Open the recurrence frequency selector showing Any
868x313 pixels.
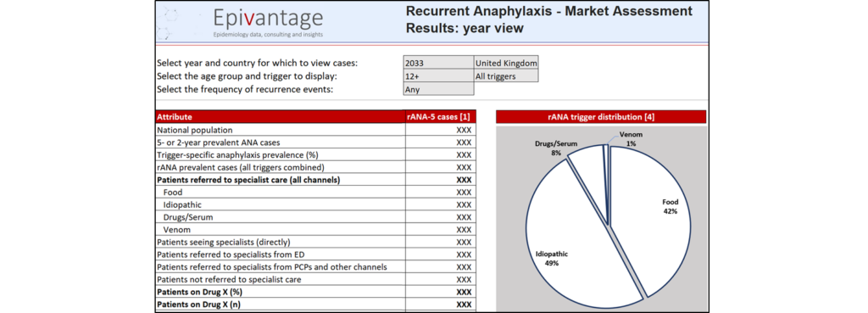click(x=439, y=89)
